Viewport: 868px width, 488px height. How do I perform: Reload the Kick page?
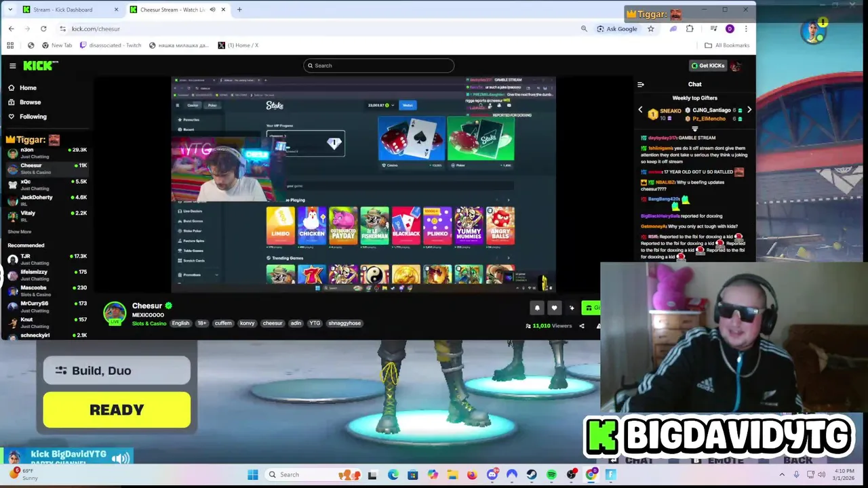(x=43, y=28)
